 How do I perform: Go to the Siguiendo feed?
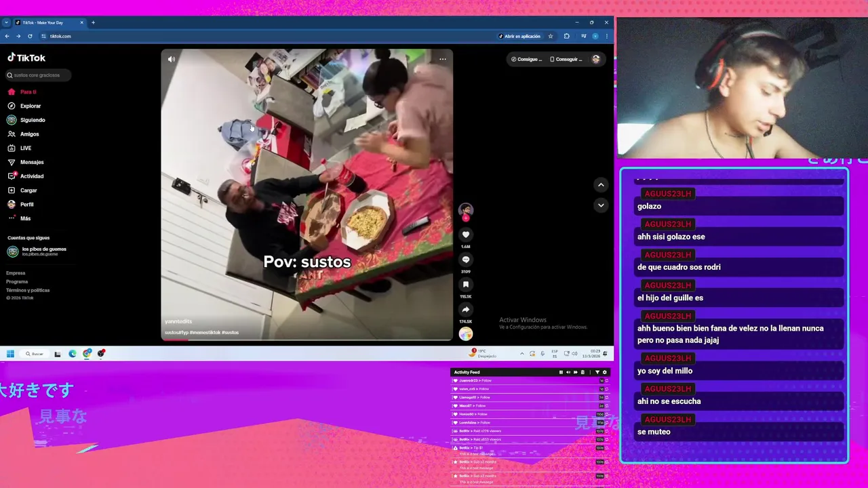pos(26,120)
